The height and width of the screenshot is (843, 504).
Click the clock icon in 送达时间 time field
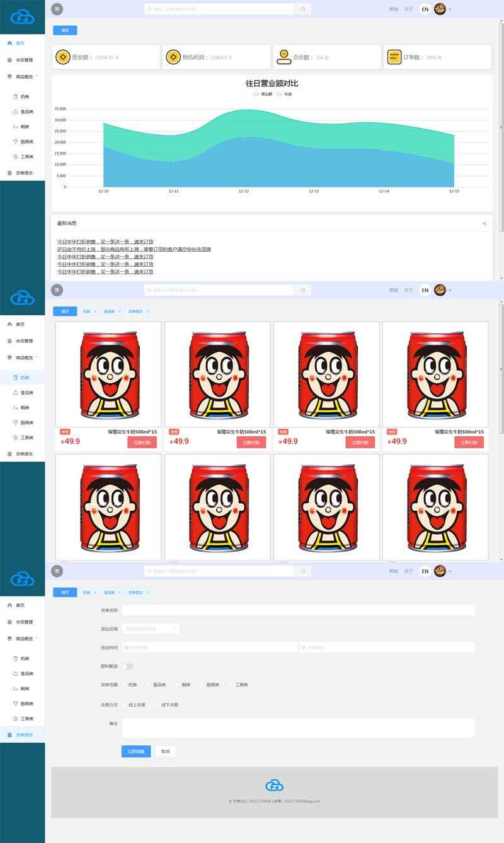pos(303,648)
